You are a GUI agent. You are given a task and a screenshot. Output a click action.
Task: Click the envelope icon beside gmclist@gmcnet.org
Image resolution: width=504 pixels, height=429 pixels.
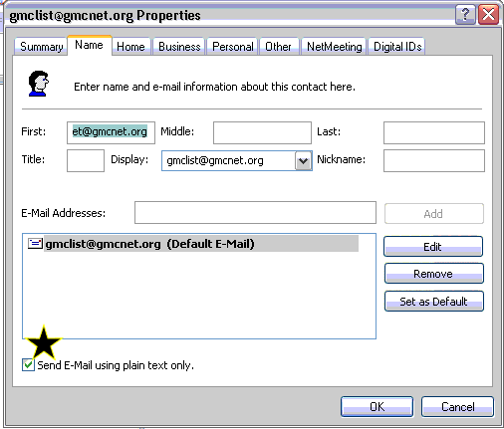[35, 244]
